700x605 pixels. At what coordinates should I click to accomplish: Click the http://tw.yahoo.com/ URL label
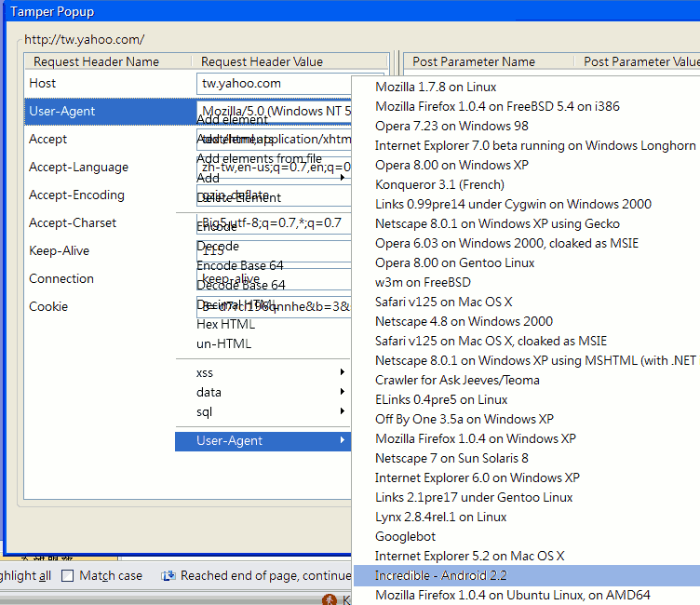(85, 39)
